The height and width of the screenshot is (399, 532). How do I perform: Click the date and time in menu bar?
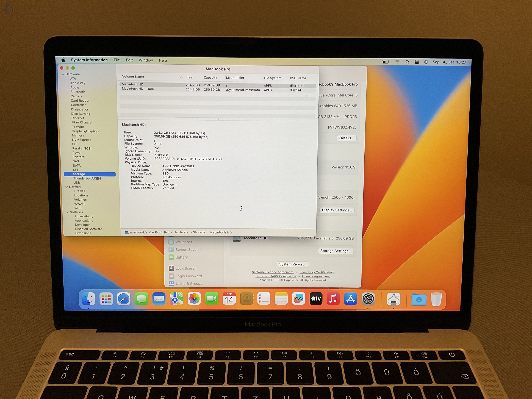coord(449,62)
